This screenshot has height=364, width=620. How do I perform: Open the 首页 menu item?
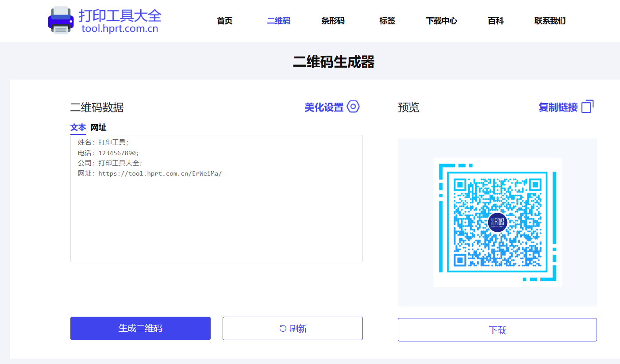tap(224, 21)
